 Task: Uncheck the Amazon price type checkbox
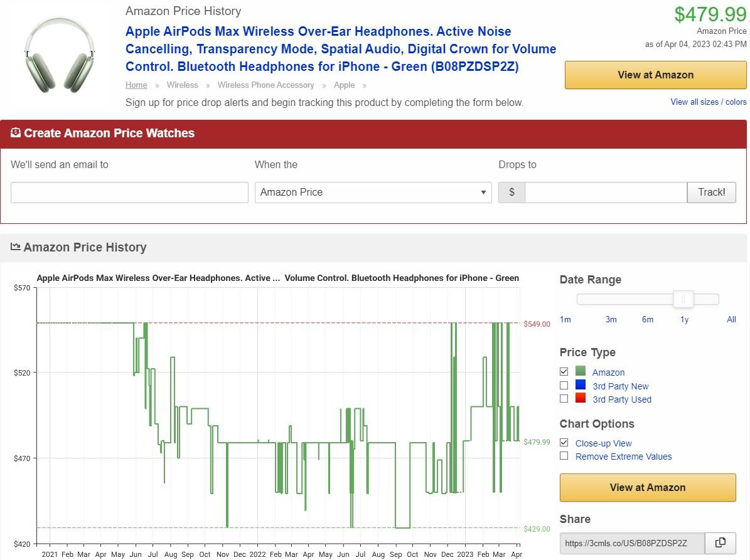[564, 371]
